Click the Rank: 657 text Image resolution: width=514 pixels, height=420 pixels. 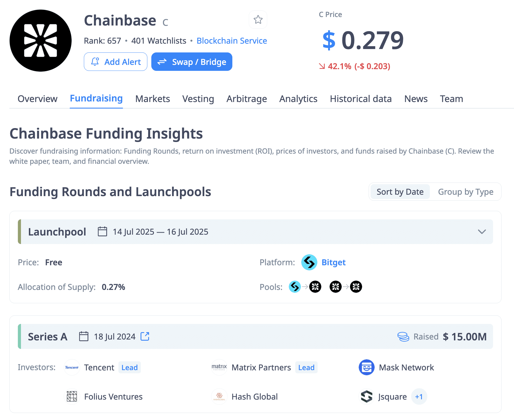(x=103, y=41)
